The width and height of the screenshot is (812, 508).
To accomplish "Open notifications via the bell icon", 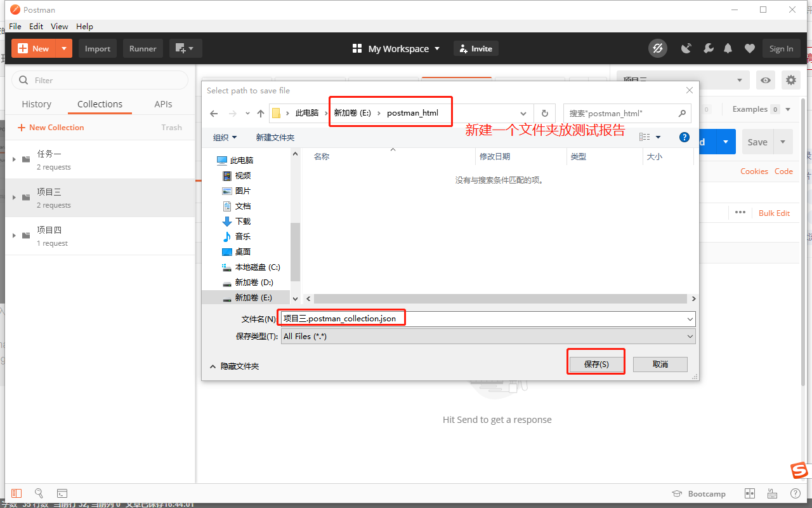I will pos(728,48).
